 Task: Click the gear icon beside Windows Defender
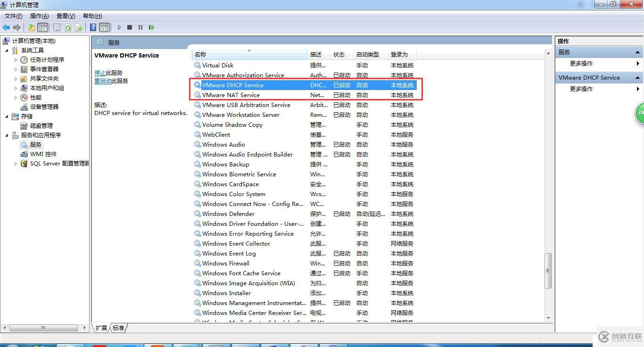click(198, 214)
